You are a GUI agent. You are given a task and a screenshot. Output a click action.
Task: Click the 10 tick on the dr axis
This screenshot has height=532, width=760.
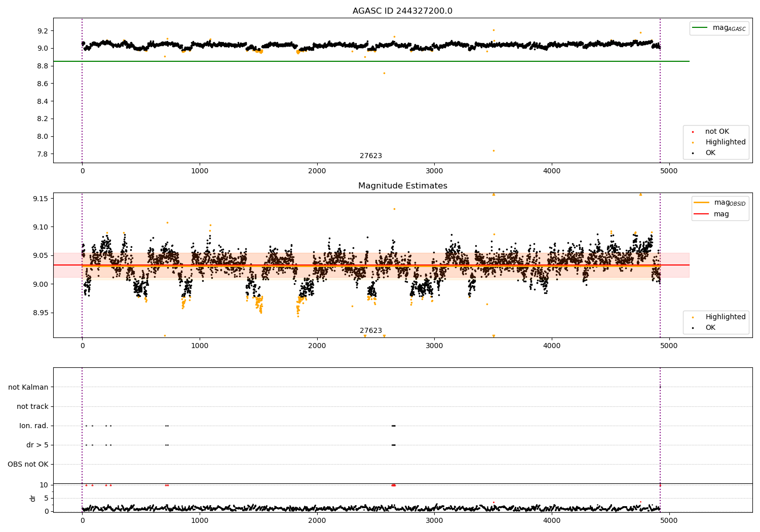[44, 485]
